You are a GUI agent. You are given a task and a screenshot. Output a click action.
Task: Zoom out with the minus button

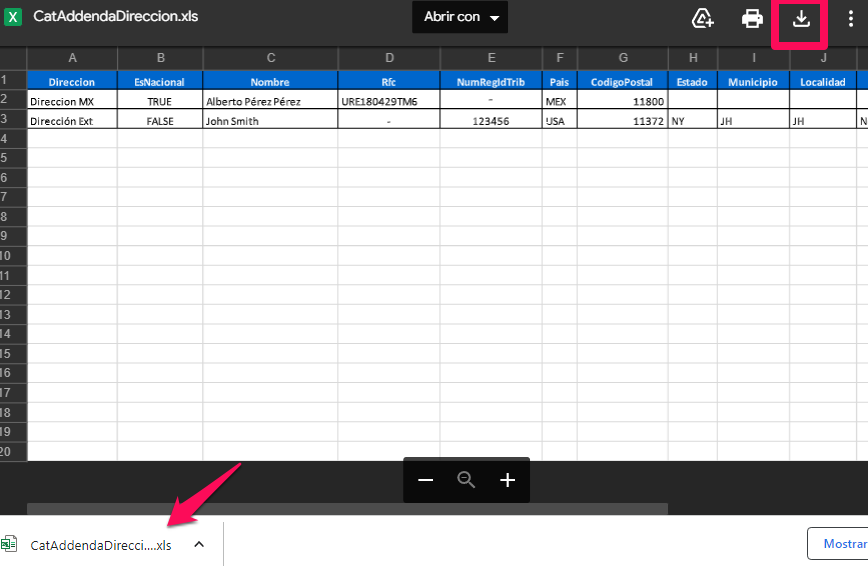click(425, 481)
